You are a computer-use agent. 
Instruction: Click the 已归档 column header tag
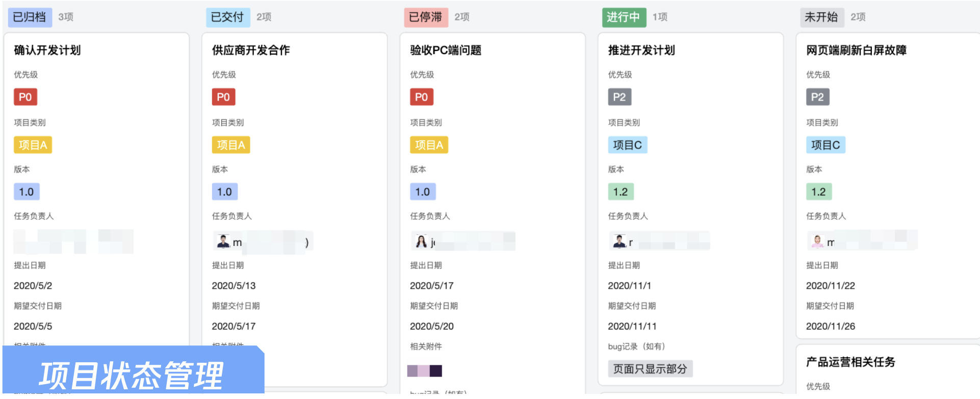click(x=30, y=17)
